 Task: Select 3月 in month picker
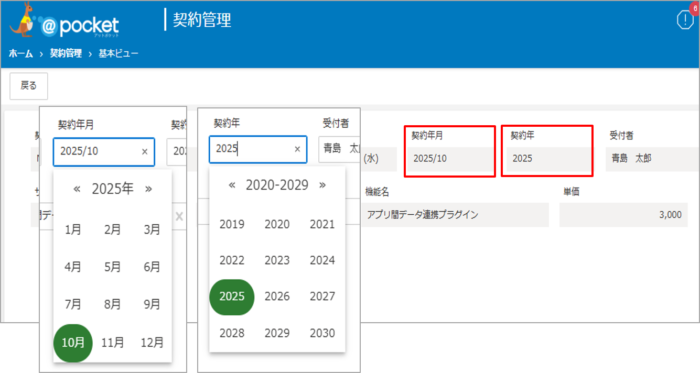[x=152, y=229]
